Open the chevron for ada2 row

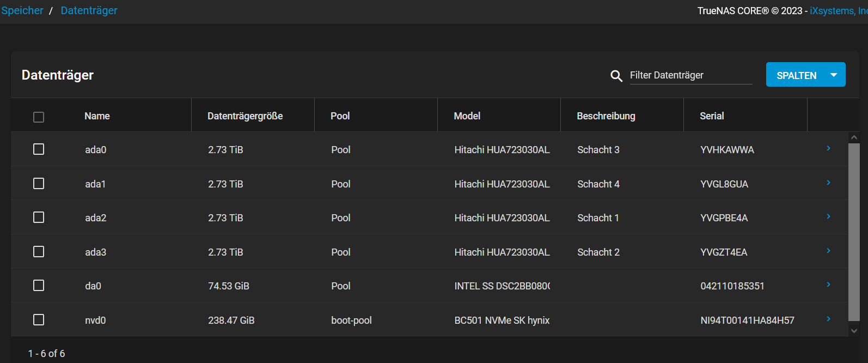828,216
